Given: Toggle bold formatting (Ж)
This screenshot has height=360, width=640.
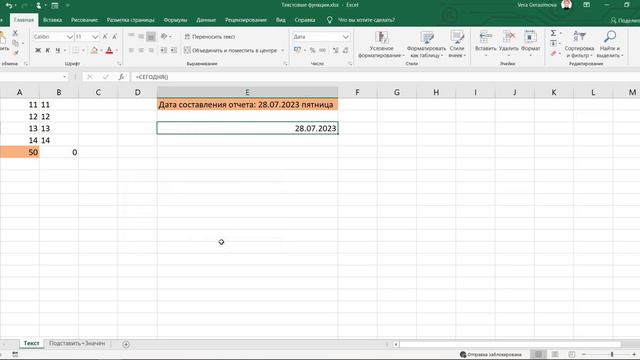Looking at the screenshot, I should (x=38, y=50).
